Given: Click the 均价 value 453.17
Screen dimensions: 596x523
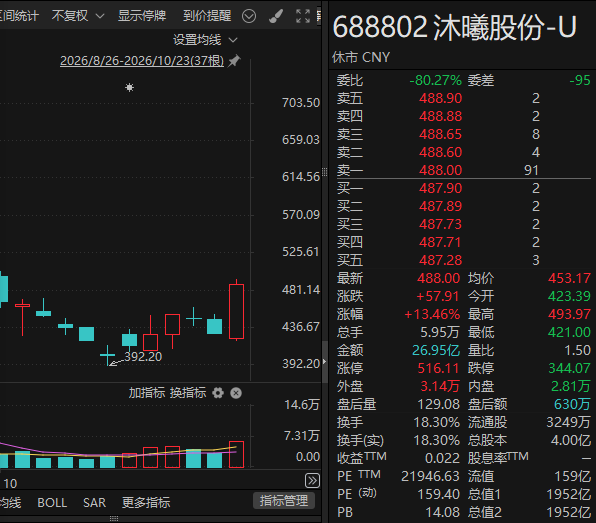Looking at the screenshot, I should pos(569,278).
